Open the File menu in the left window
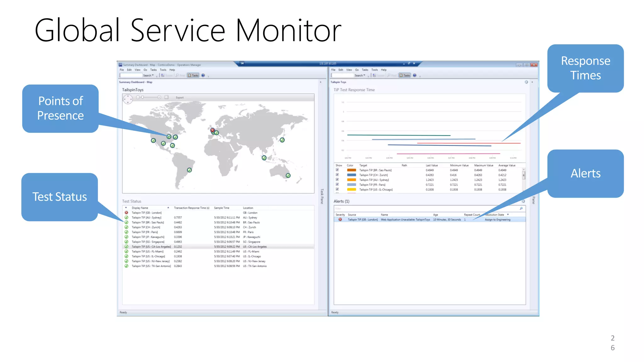644x362 pixels. (x=122, y=70)
